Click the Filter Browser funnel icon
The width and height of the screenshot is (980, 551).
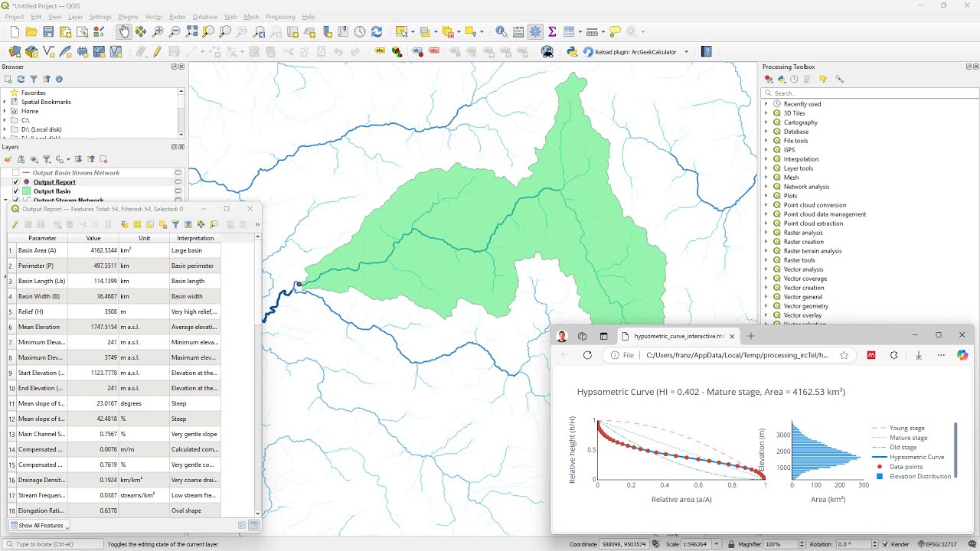(x=34, y=79)
